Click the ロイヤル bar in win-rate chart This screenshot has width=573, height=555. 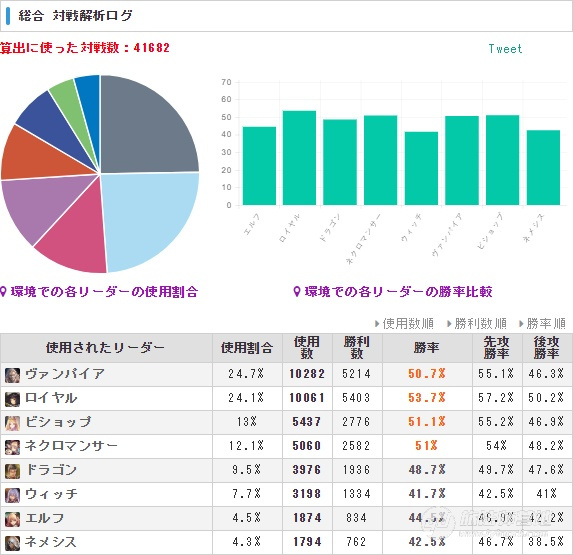pos(299,158)
